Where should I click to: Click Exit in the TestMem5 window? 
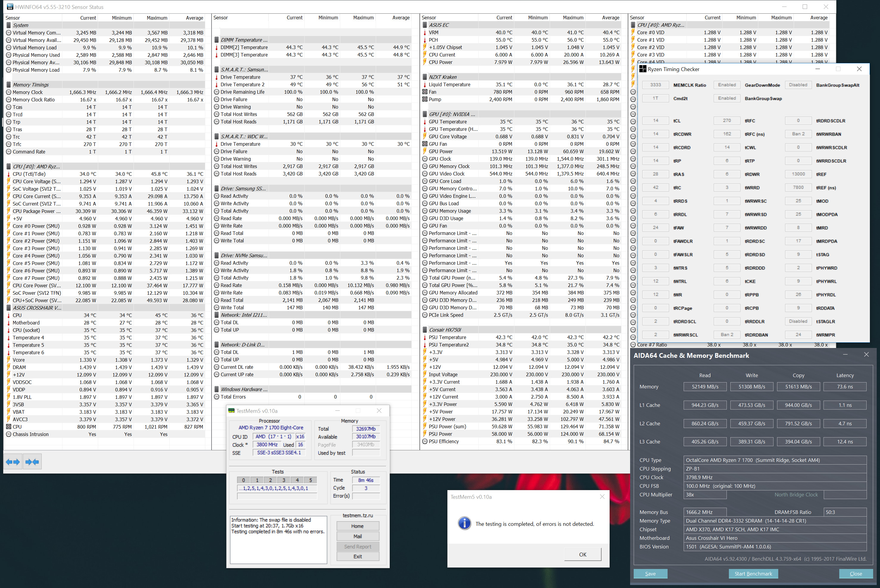point(358,556)
